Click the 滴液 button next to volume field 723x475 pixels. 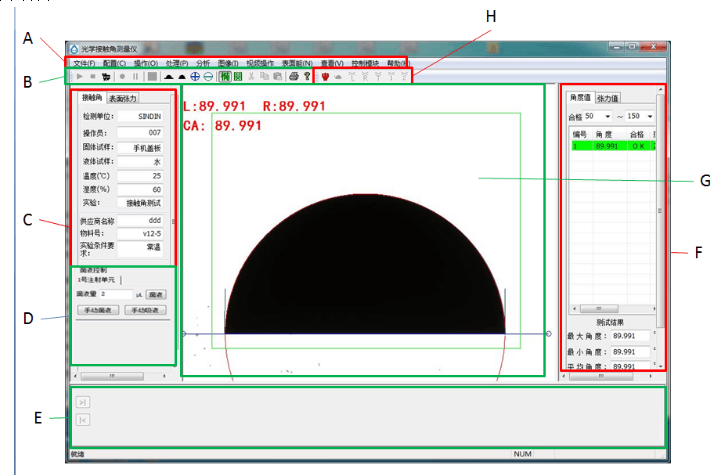[156, 295]
